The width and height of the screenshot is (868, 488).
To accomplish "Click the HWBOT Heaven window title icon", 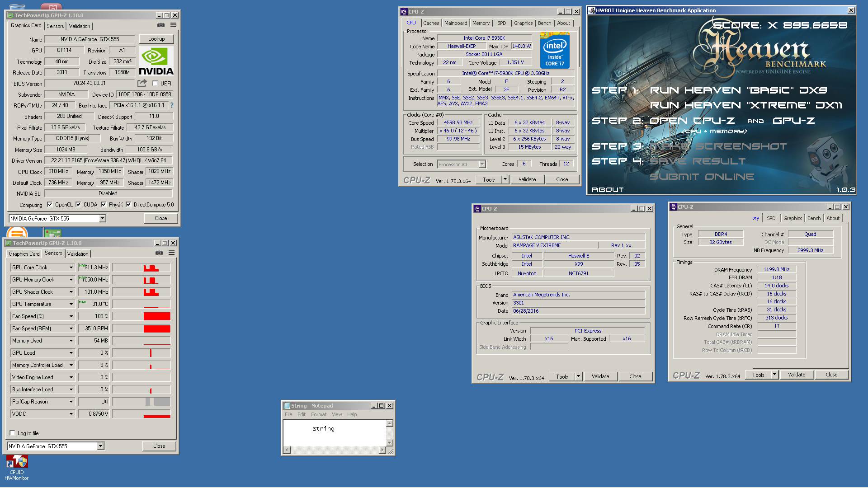I will pyautogui.click(x=592, y=10).
